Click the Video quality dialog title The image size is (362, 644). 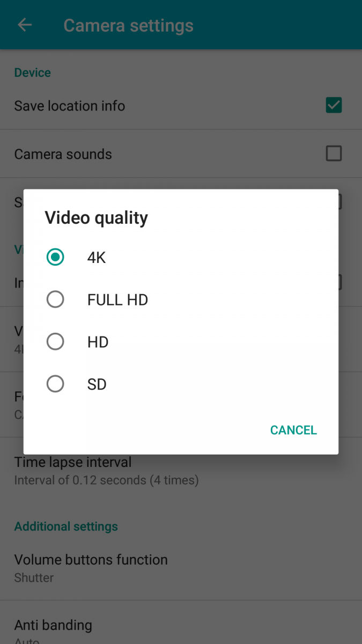point(97,218)
